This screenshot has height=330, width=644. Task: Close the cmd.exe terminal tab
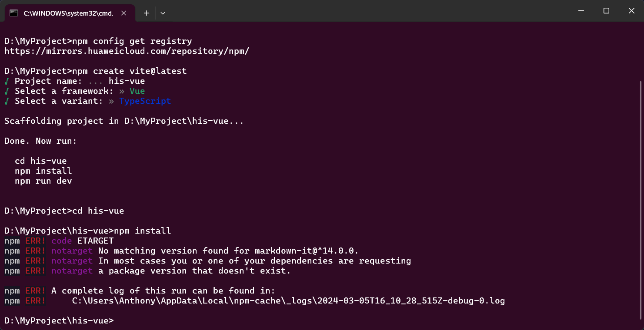pyautogui.click(x=123, y=13)
